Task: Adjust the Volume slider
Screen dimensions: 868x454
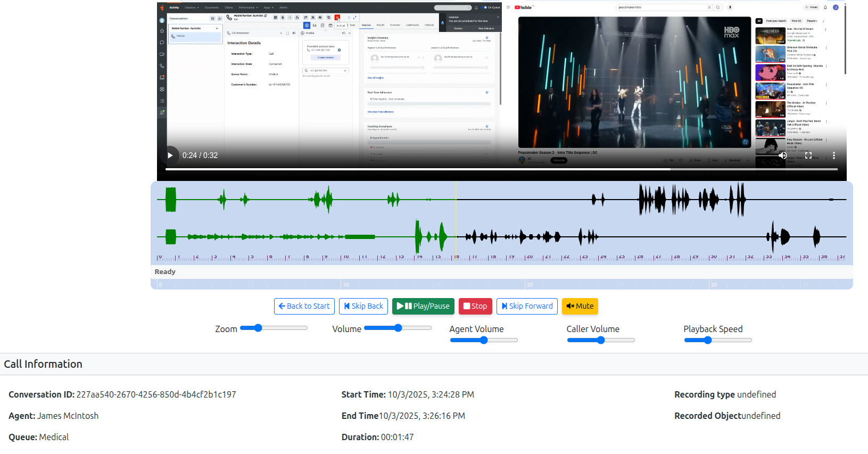Action: pos(398,328)
